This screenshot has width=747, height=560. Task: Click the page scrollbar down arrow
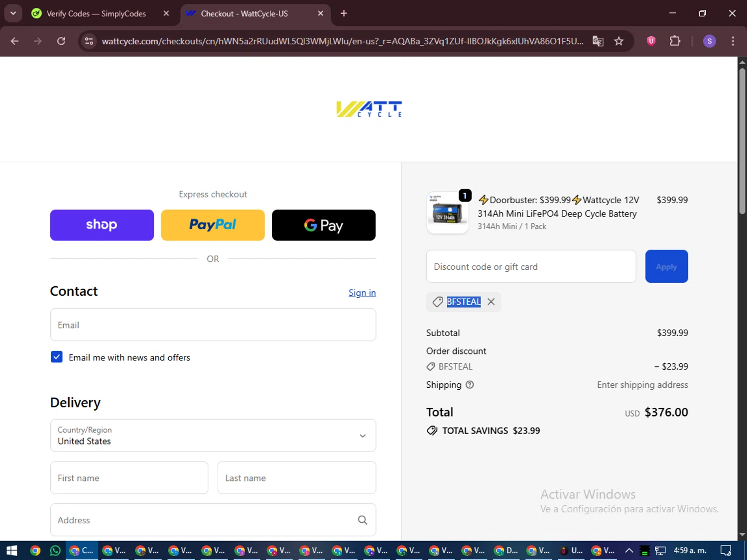coord(742,535)
